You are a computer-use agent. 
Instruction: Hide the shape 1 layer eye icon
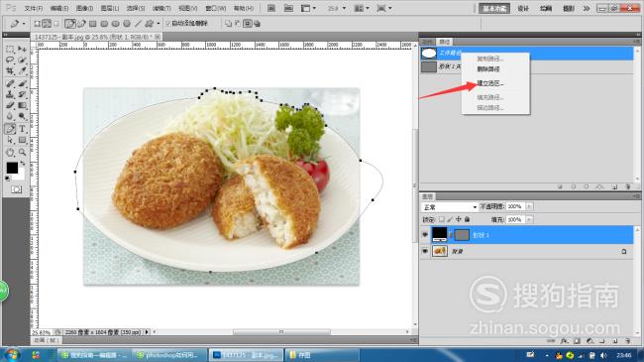(x=425, y=234)
